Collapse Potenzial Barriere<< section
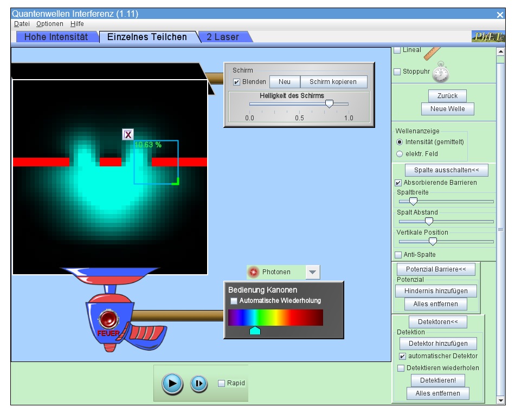Image resolution: width=515 pixels, height=420 pixels. pyautogui.click(x=436, y=269)
